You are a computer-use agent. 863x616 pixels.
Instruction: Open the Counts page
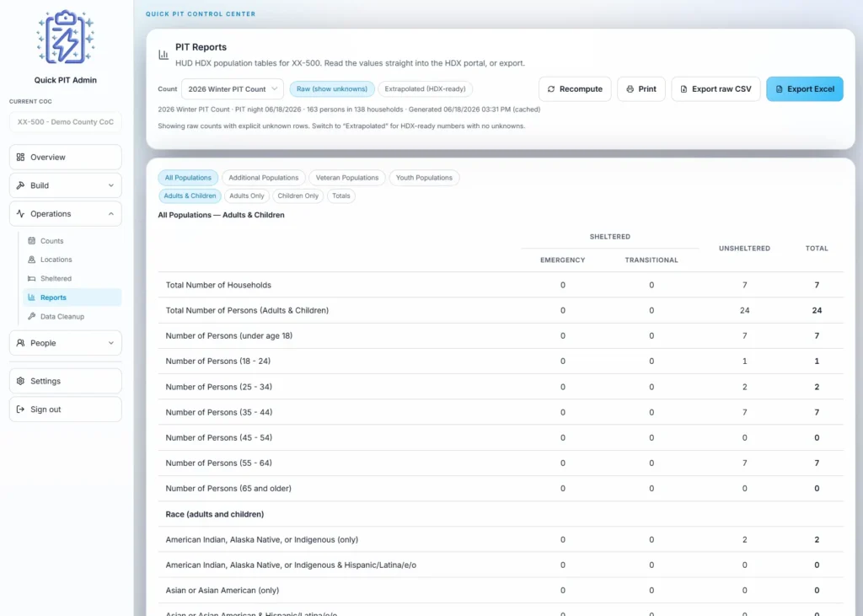[x=72, y=240]
